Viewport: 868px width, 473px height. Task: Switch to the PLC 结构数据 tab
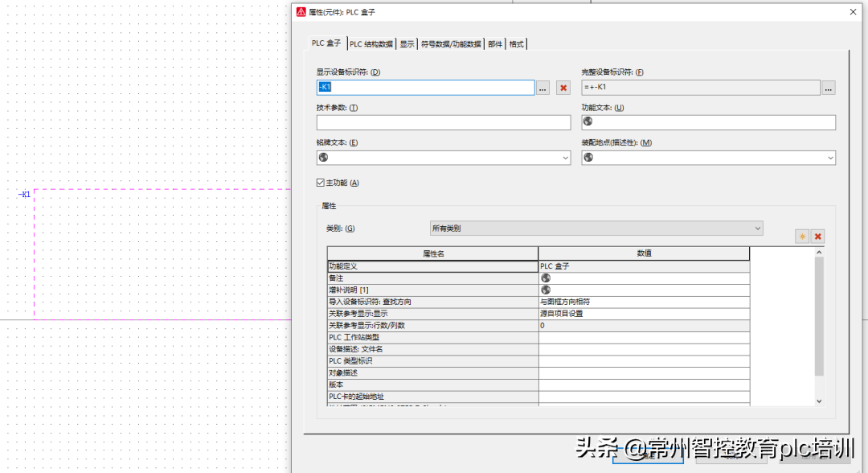(x=371, y=44)
